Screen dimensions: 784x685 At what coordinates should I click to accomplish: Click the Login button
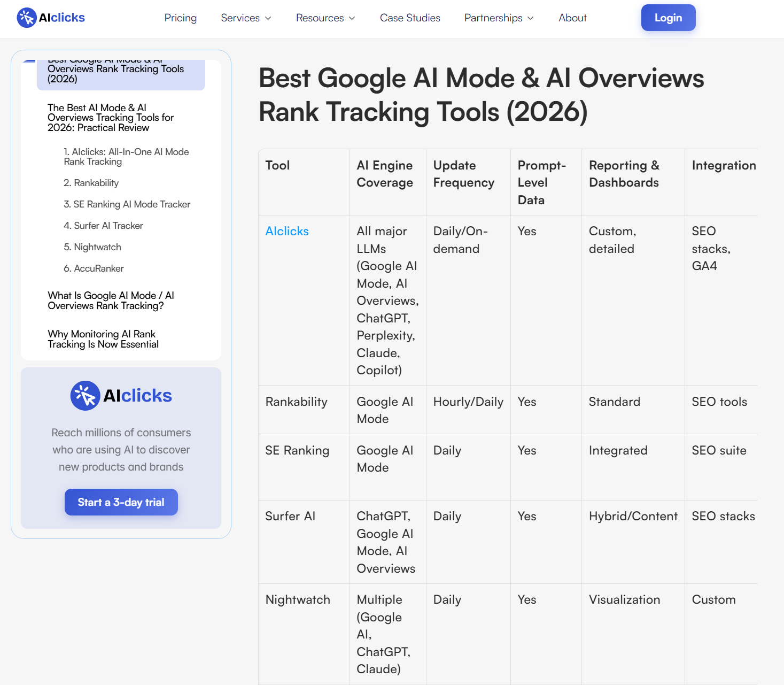pos(668,17)
